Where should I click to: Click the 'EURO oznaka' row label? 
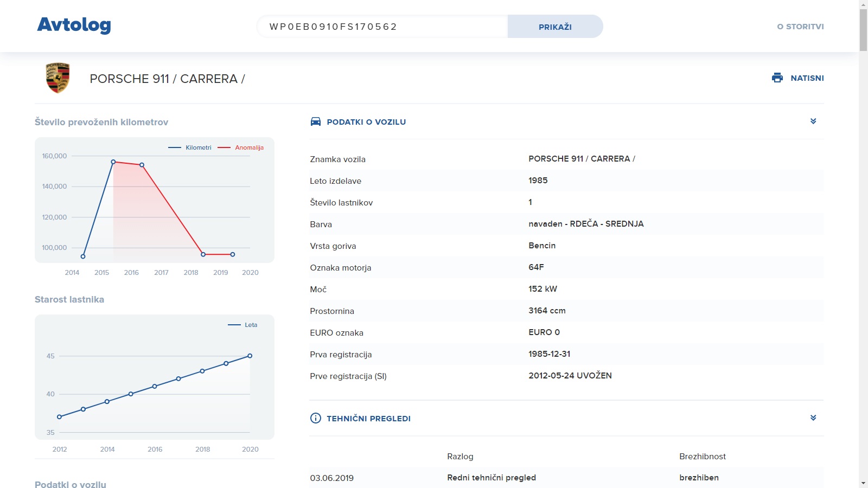(x=336, y=333)
